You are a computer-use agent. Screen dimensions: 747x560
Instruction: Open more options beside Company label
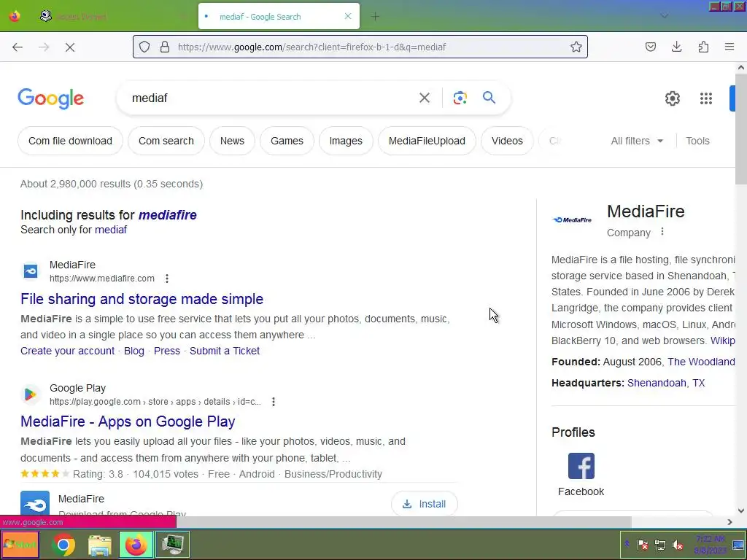click(x=662, y=232)
